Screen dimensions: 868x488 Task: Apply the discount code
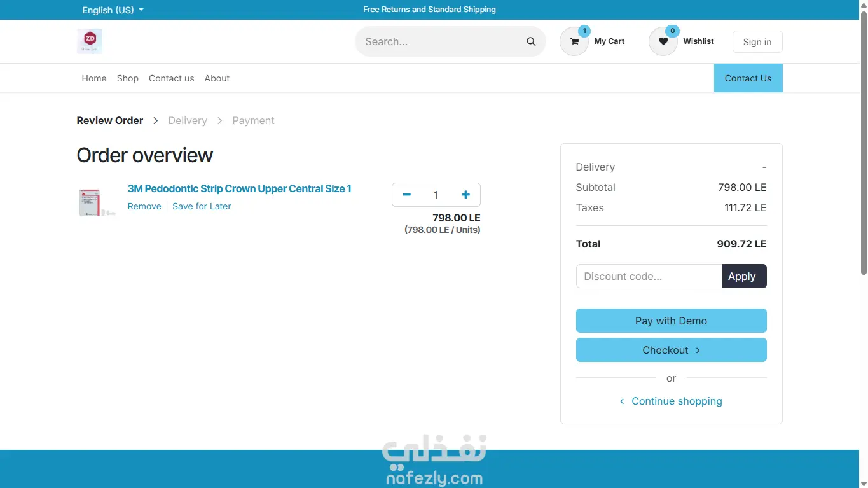744,276
